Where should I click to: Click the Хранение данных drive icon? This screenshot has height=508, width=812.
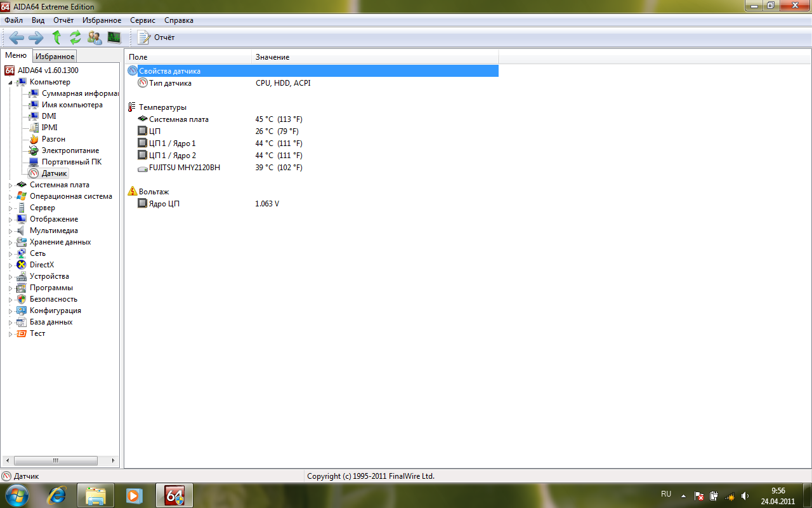pos(22,242)
